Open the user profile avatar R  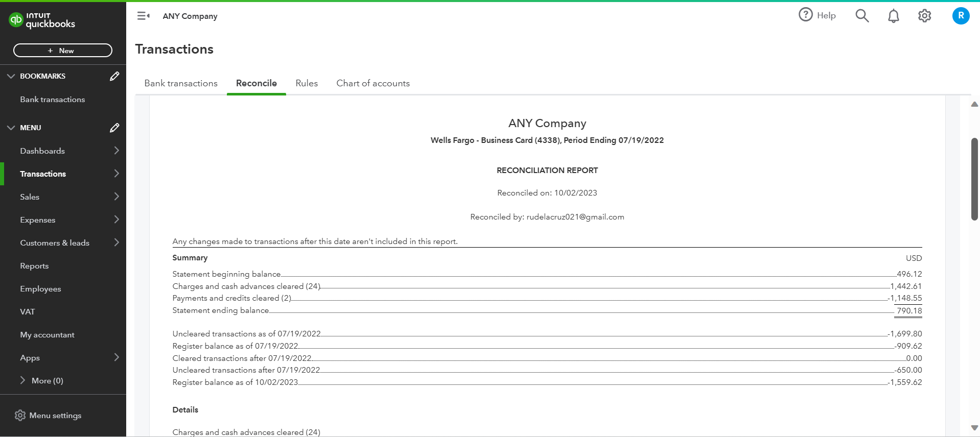(x=961, y=16)
